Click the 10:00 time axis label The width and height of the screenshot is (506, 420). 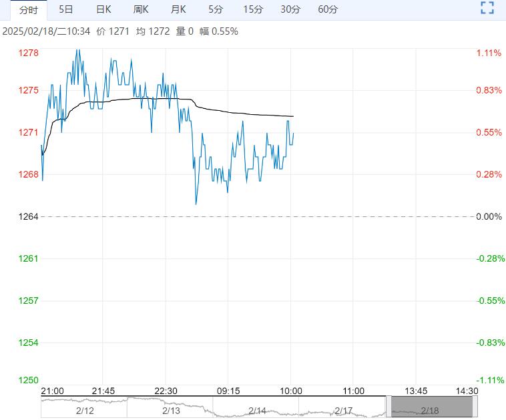291,391
